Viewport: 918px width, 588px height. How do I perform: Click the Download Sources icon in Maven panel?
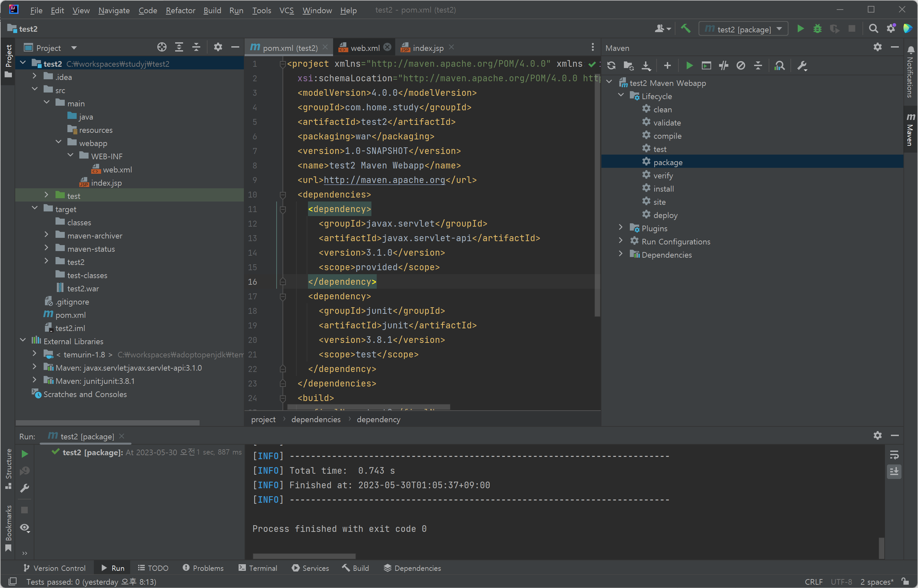pos(646,66)
